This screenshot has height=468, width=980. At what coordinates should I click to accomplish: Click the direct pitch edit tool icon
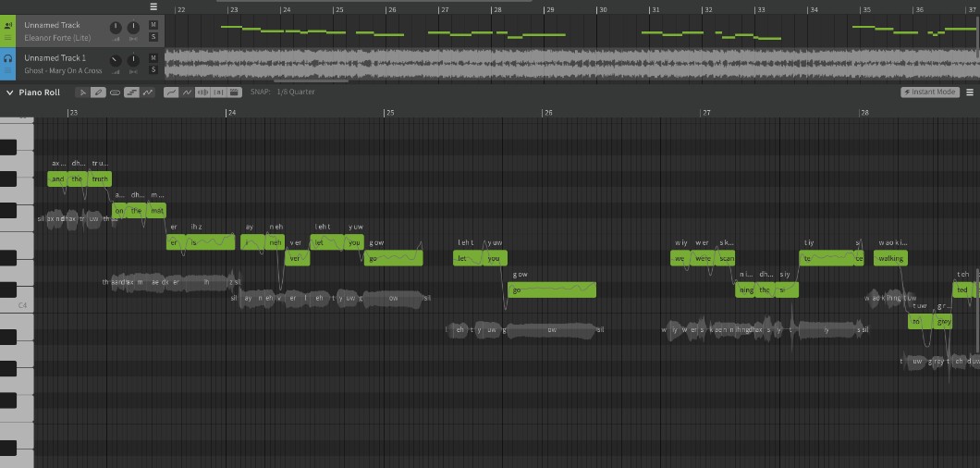[147, 92]
